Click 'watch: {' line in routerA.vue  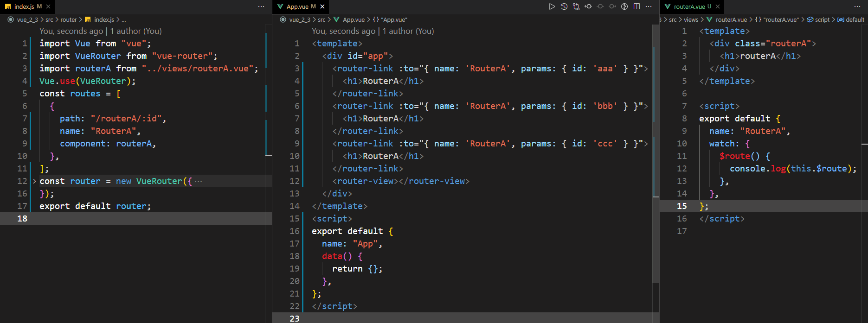(x=729, y=144)
